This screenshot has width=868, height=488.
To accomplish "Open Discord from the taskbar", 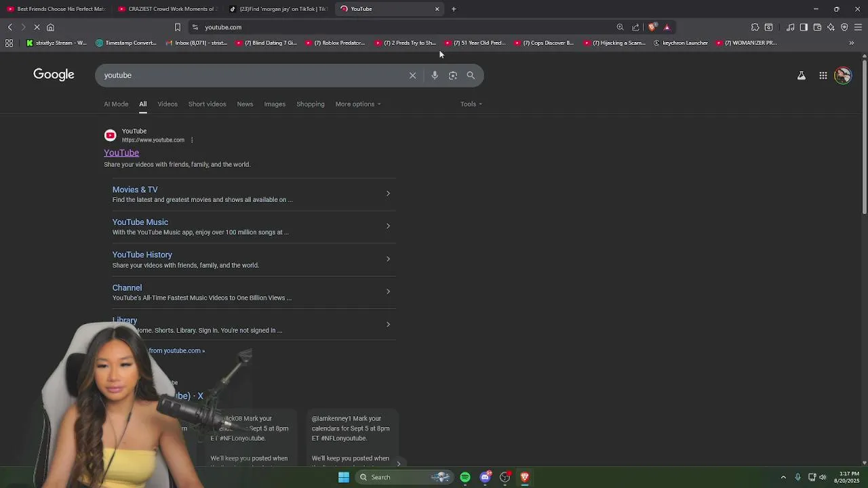I will point(485,477).
